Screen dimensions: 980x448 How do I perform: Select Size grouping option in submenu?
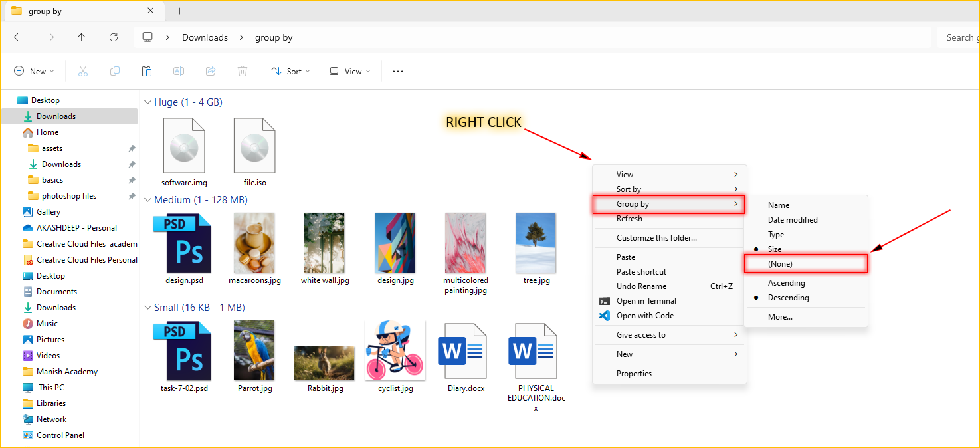[775, 249]
